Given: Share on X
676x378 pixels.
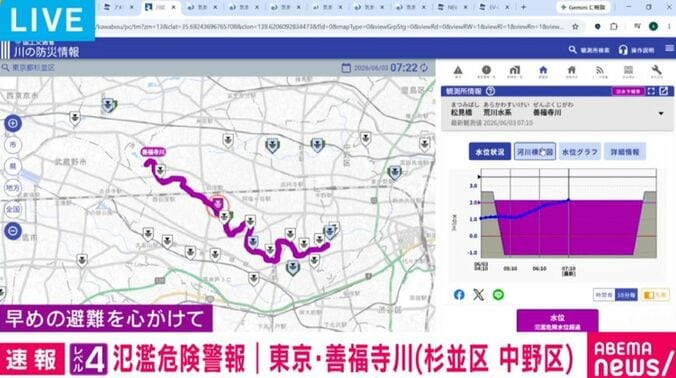Looking at the screenshot, I should [479, 295].
